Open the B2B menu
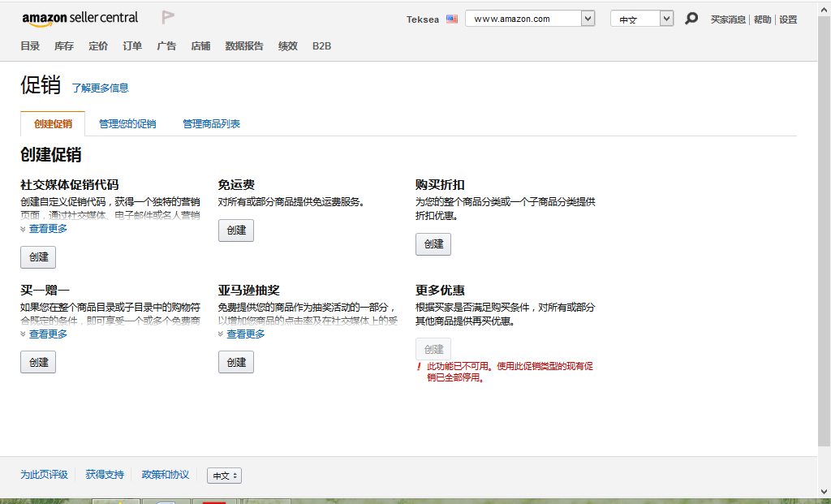The height and width of the screenshot is (504, 831). click(321, 46)
